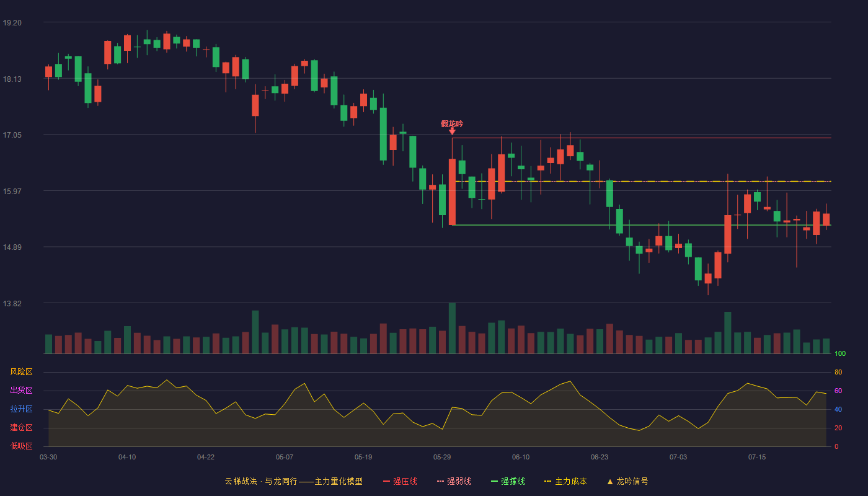This screenshot has width=868, height=496.
Task: Select the green horizontal support line
Action: point(642,225)
